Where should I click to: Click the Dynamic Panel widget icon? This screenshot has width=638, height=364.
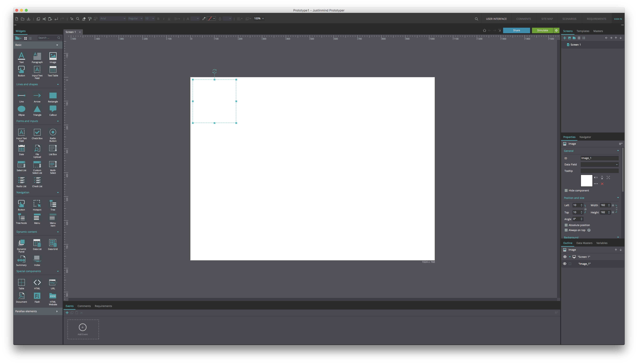coord(21,243)
